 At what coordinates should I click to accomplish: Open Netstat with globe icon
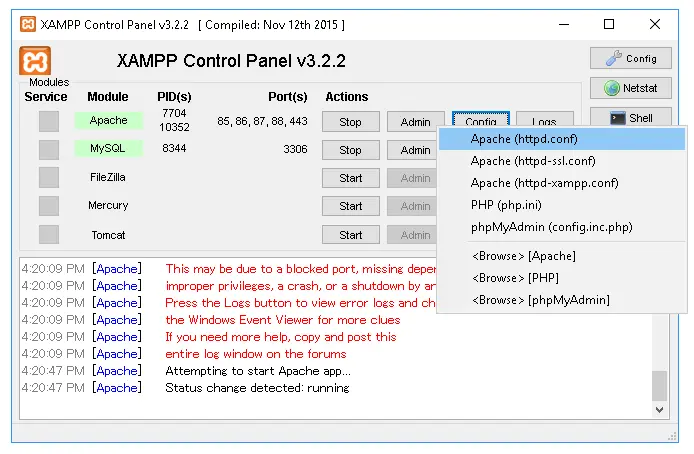click(631, 88)
